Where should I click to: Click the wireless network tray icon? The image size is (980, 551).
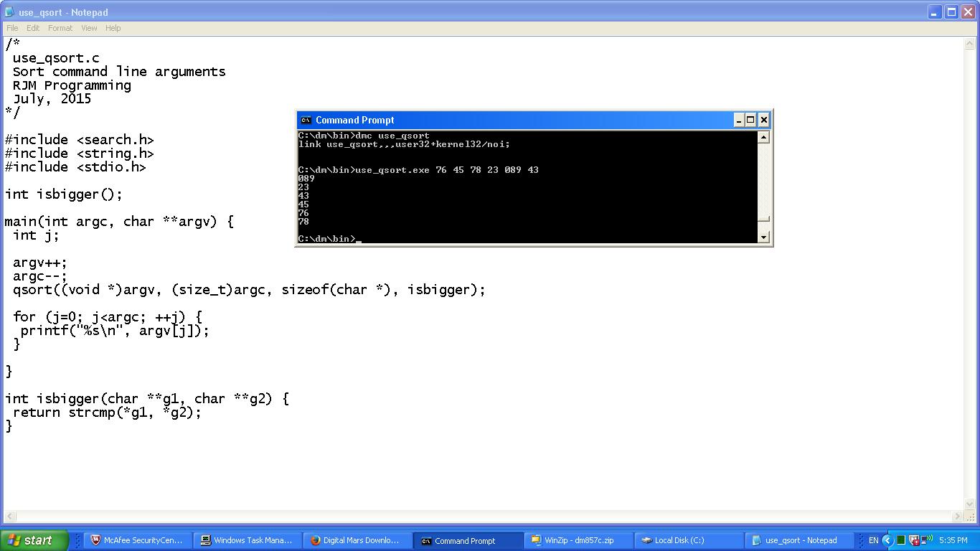pos(927,540)
